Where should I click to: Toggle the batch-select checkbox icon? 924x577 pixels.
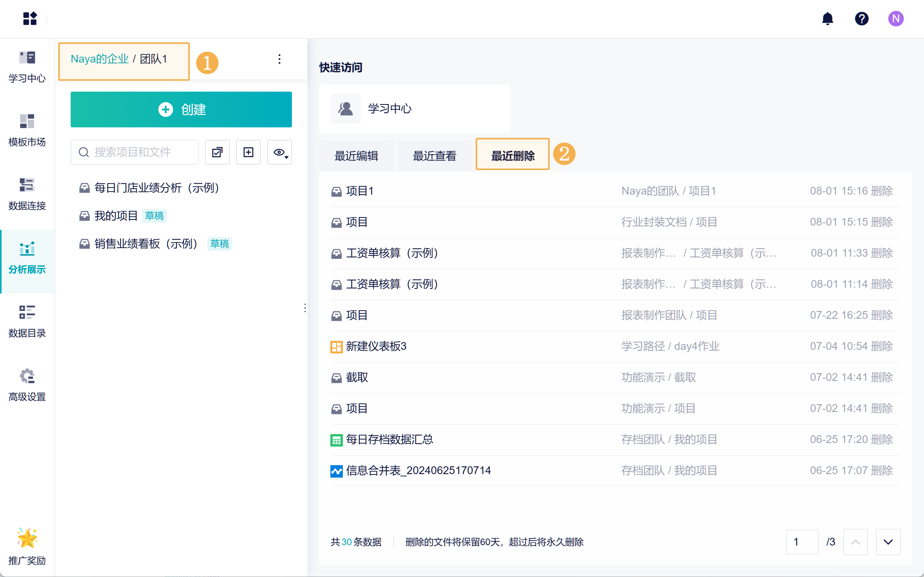(217, 152)
